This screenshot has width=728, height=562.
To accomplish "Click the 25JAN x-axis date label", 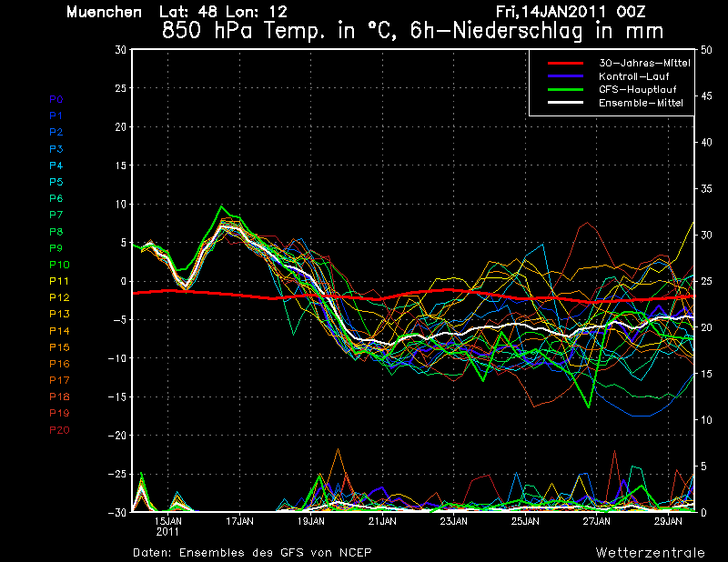I will (x=526, y=522).
